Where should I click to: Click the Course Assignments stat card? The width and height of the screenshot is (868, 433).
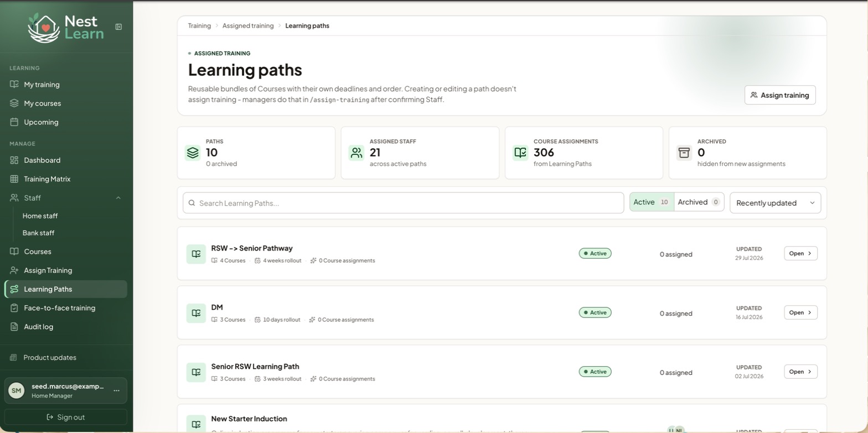click(584, 153)
